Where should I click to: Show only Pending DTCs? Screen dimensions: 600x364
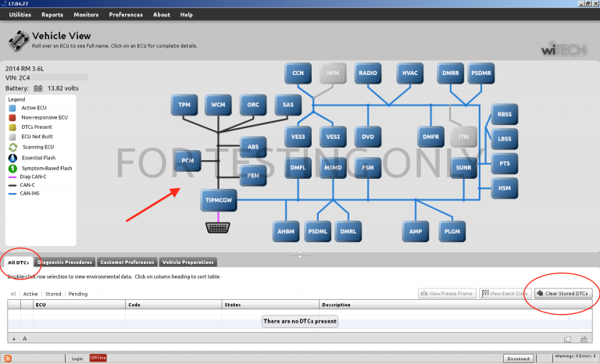78,294
